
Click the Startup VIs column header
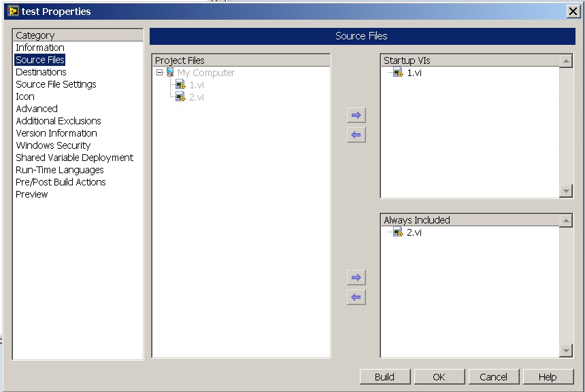coord(470,60)
